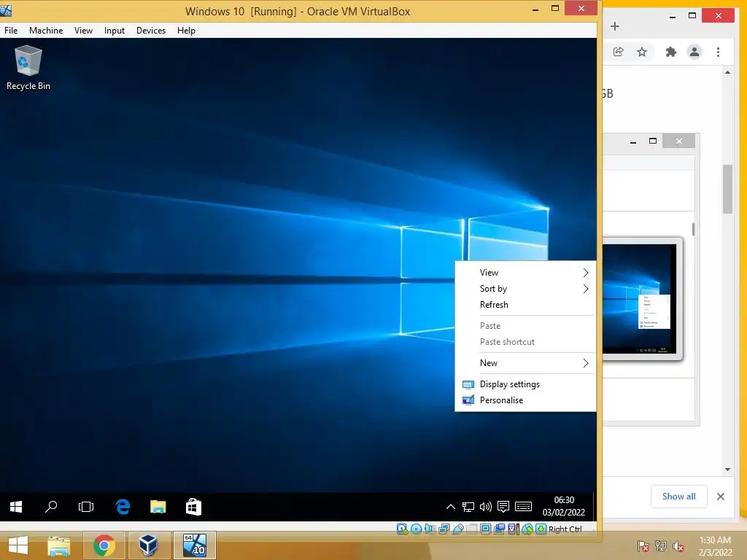Screen dimensions: 747x560
Task: Choose Refresh in the desktop context menu
Action: (x=525, y=305)
